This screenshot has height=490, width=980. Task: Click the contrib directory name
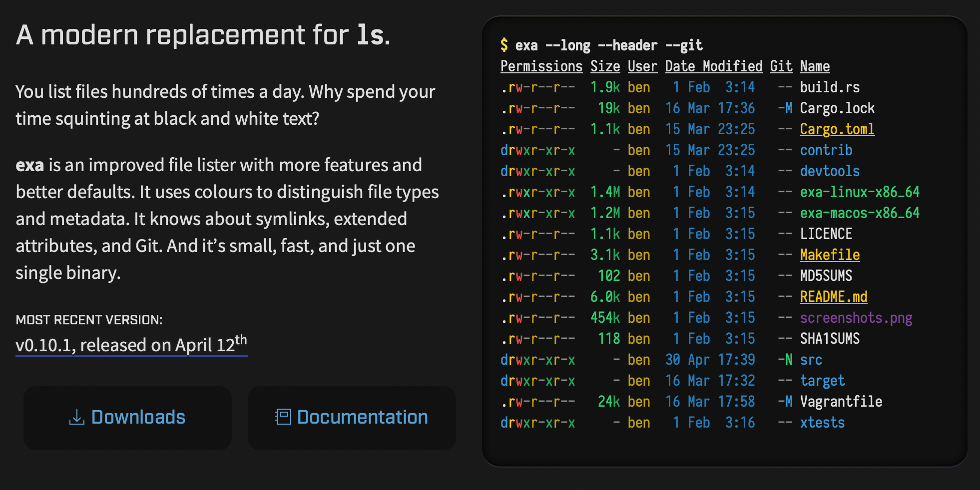click(x=826, y=150)
